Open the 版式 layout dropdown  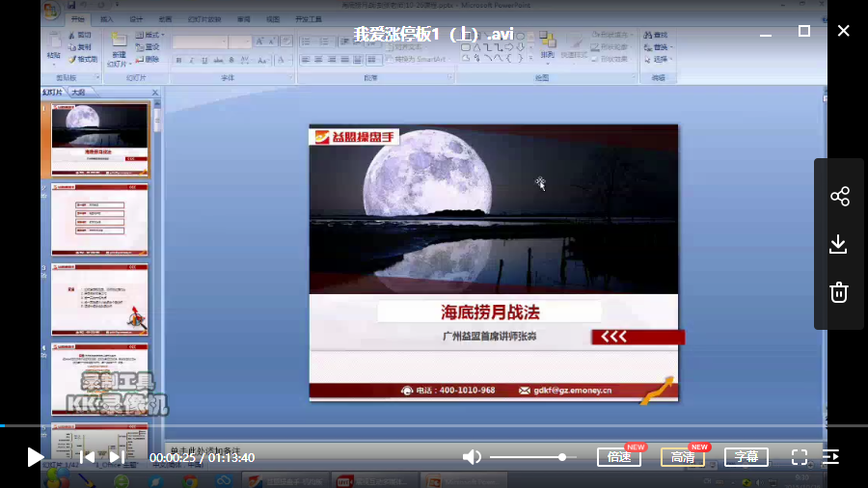pos(150,36)
